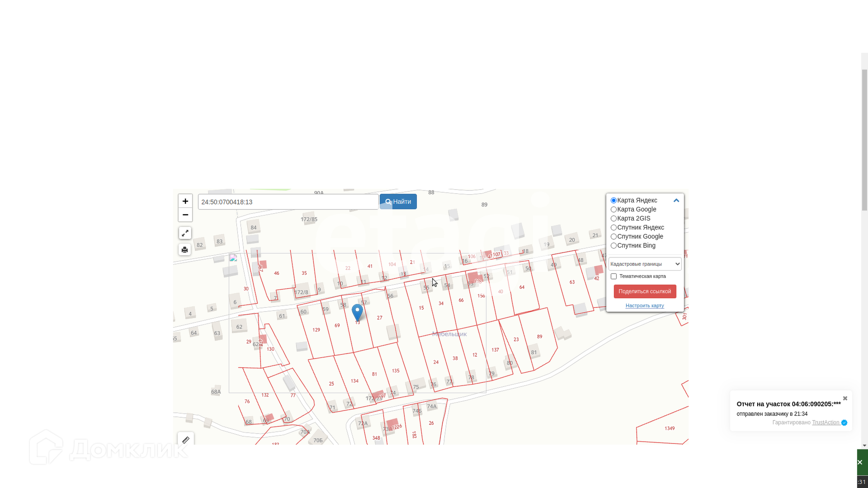Screen dimensions: 868x488
Task: Click the zoom in plus button
Action: pos(185,201)
